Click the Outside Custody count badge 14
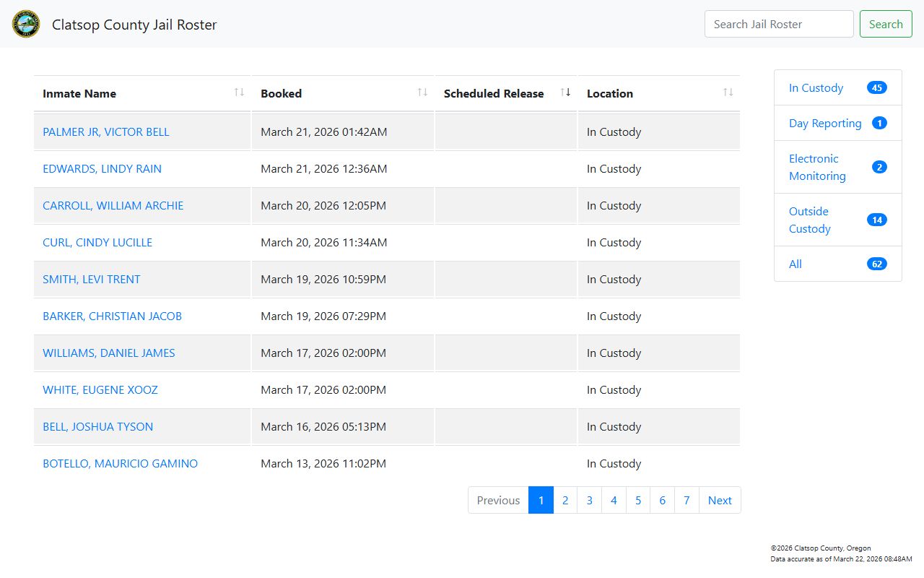This screenshot has width=924, height=578. click(876, 220)
